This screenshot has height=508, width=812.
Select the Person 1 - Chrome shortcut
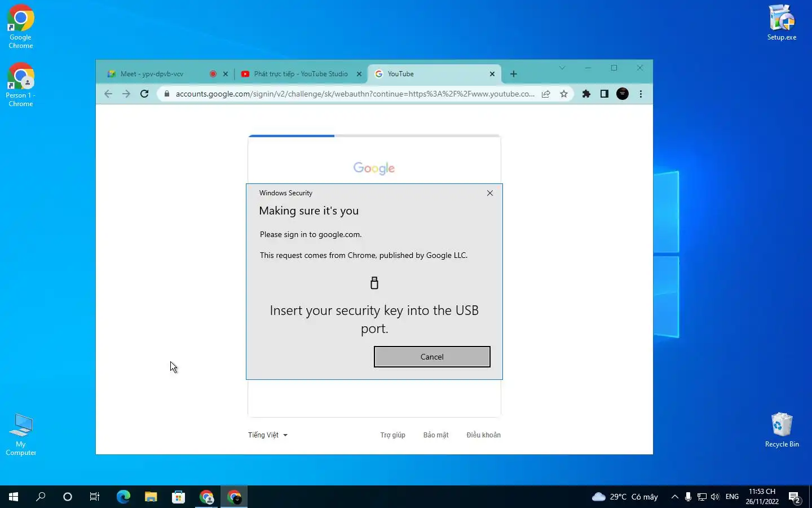(21, 85)
